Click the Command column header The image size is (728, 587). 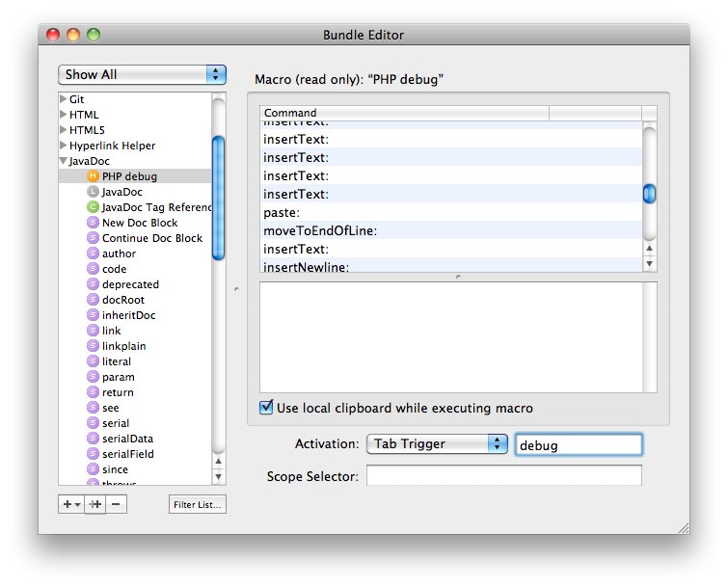click(404, 113)
